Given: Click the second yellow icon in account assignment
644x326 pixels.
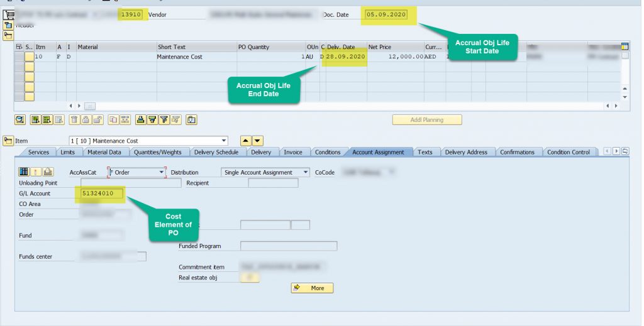Looking at the screenshot, I should [36, 172].
